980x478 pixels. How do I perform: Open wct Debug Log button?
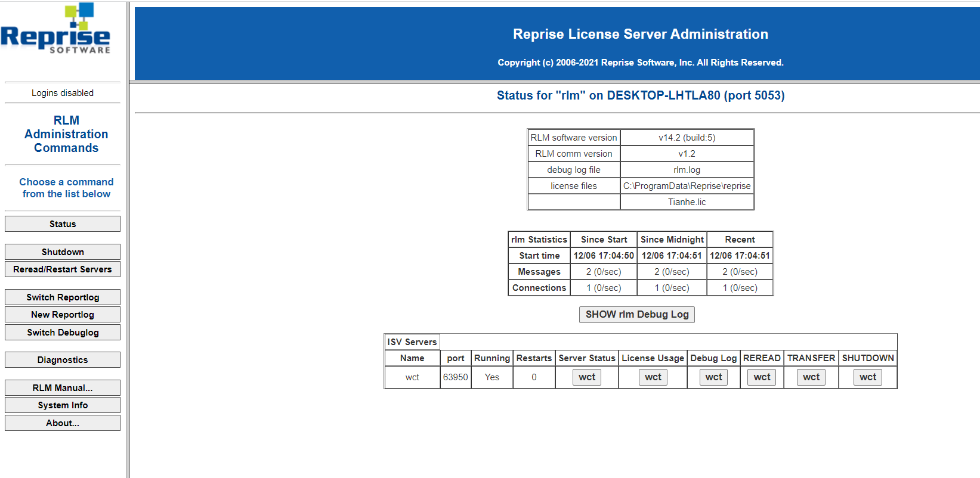(x=713, y=377)
